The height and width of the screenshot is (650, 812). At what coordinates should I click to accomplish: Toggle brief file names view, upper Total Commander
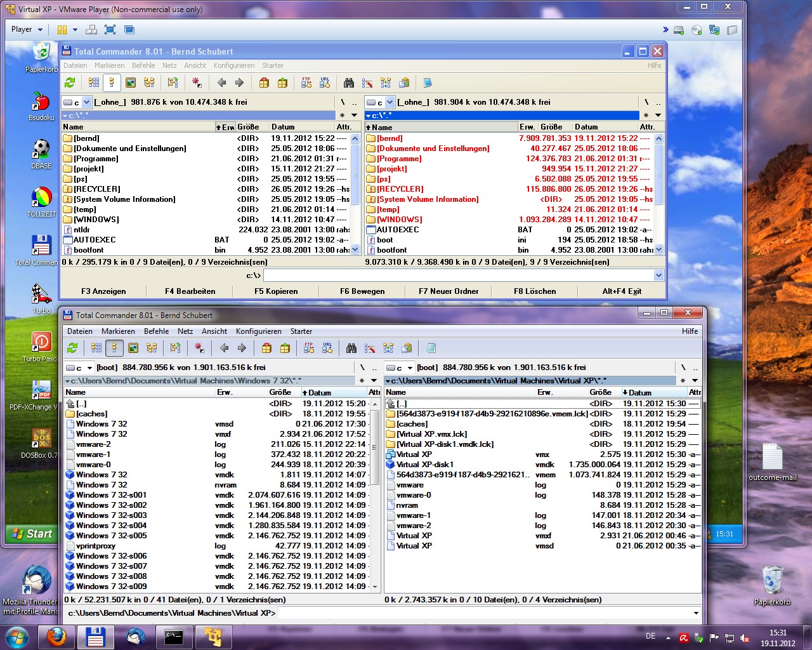tap(94, 83)
